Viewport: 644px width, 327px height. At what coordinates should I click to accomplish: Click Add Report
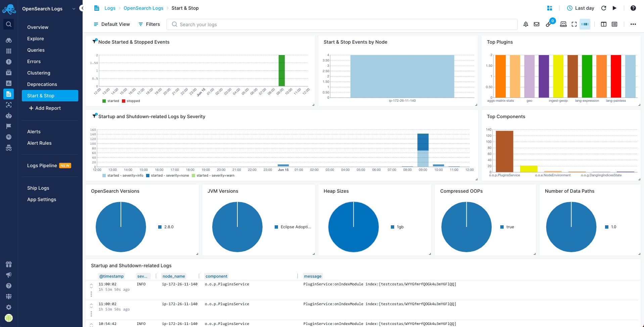click(45, 108)
